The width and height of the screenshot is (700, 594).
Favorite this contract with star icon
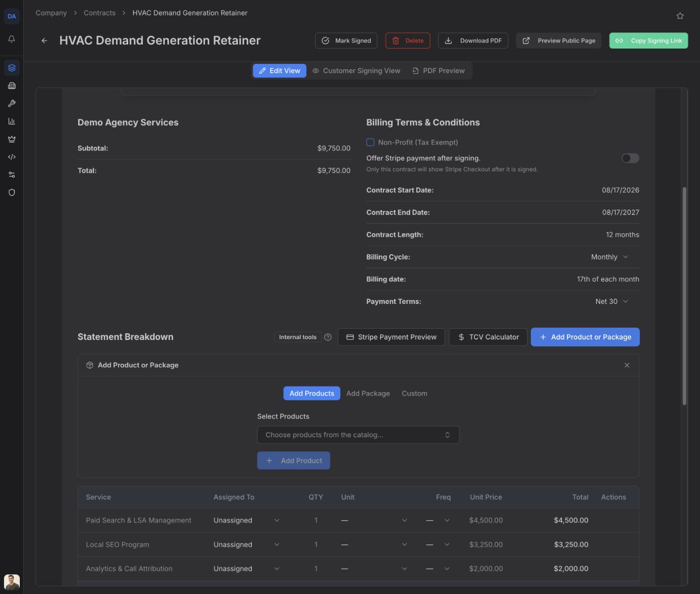tap(680, 16)
